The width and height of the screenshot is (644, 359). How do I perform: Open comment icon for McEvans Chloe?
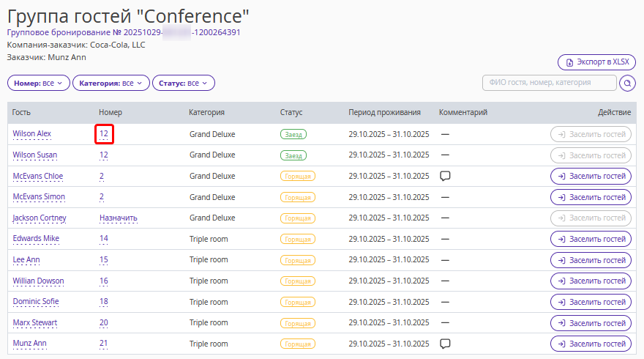tap(444, 176)
